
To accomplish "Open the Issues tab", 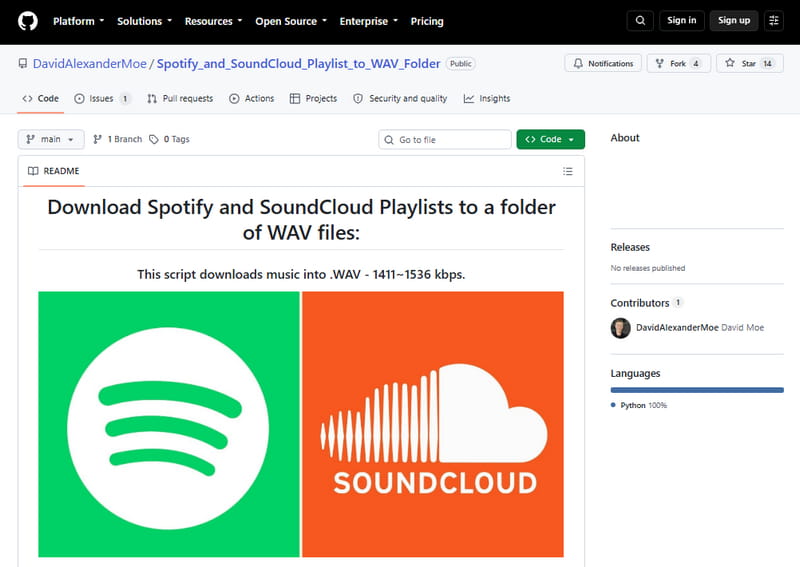I will coord(102,98).
